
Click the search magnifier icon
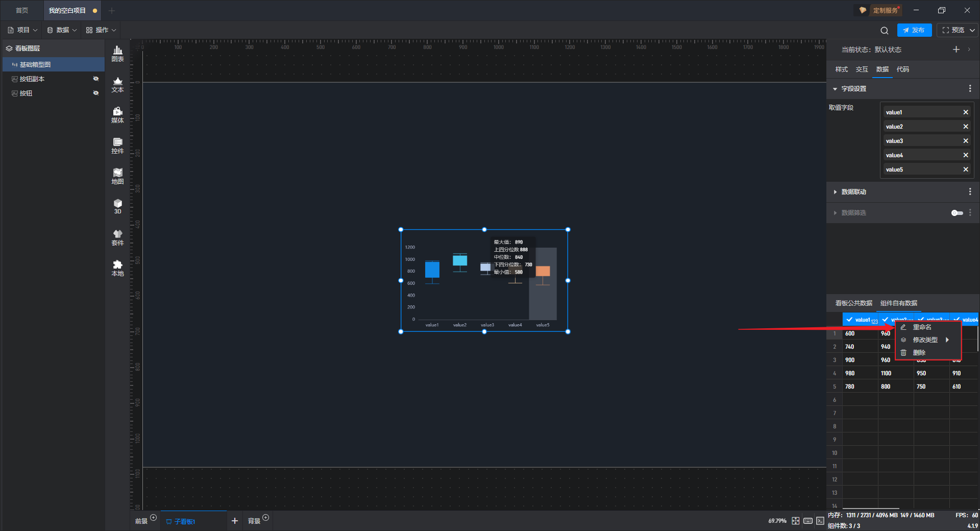pos(884,31)
